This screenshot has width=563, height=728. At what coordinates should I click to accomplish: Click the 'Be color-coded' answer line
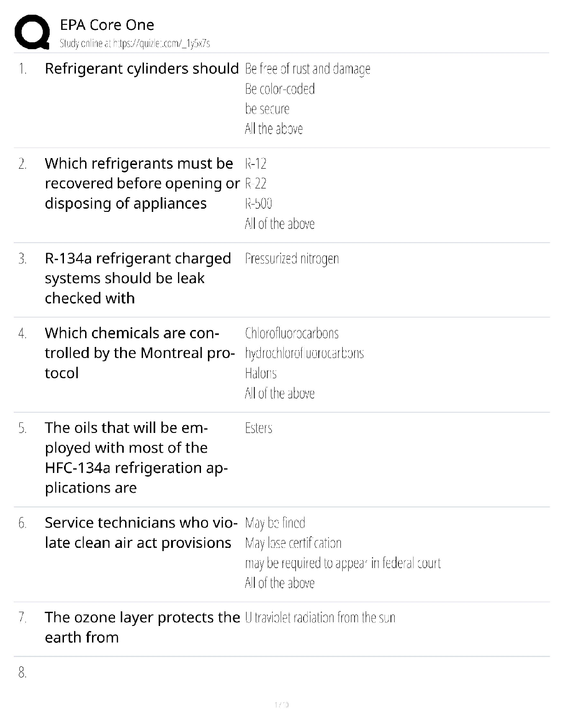coord(280,89)
